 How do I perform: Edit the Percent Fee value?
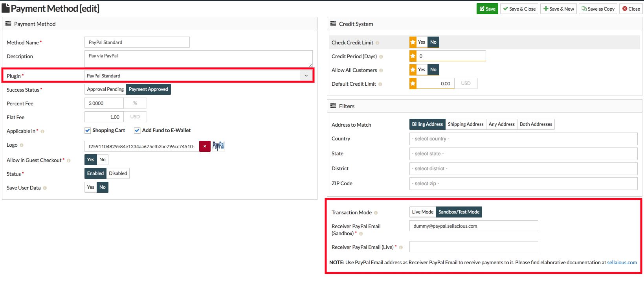[x=104, y=103]
